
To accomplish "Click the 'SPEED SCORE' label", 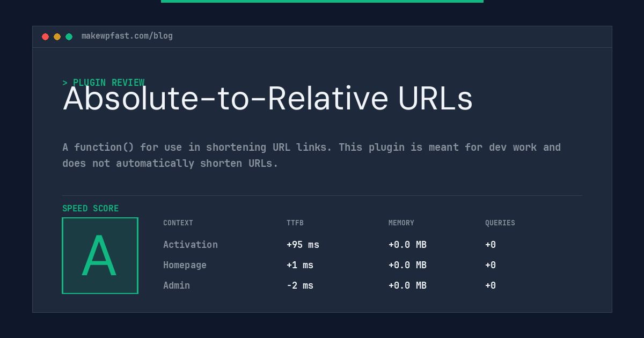I will point(91,209).
